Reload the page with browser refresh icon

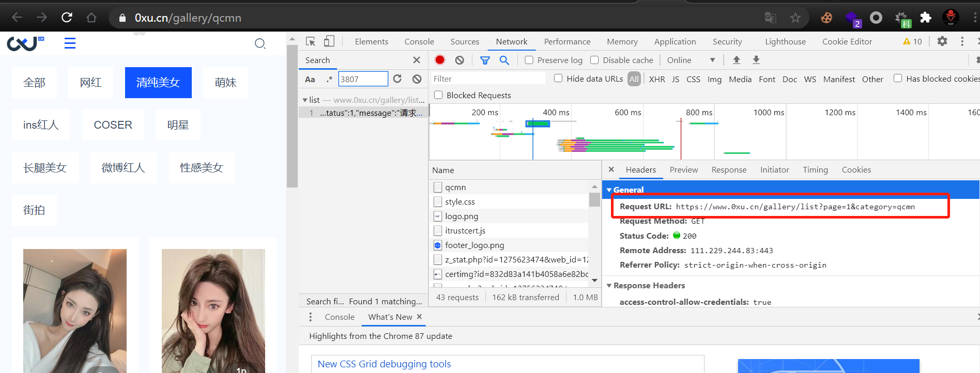[x=67, y=18]
